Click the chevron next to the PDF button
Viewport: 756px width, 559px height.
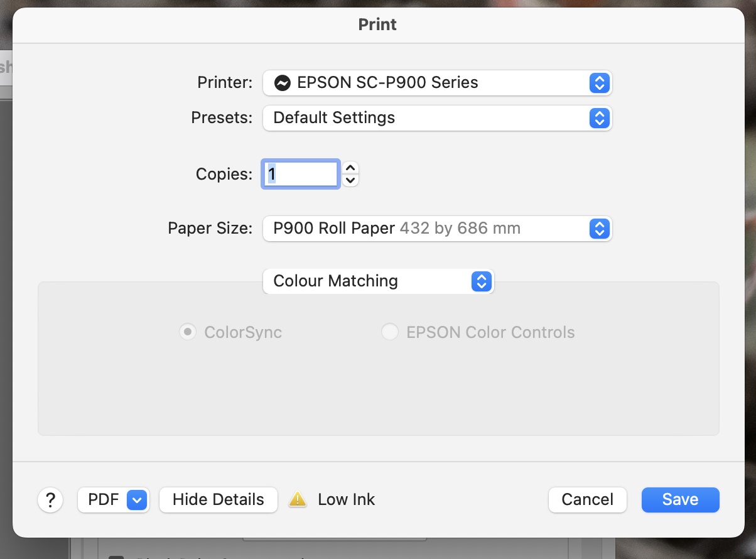[137, 499]
